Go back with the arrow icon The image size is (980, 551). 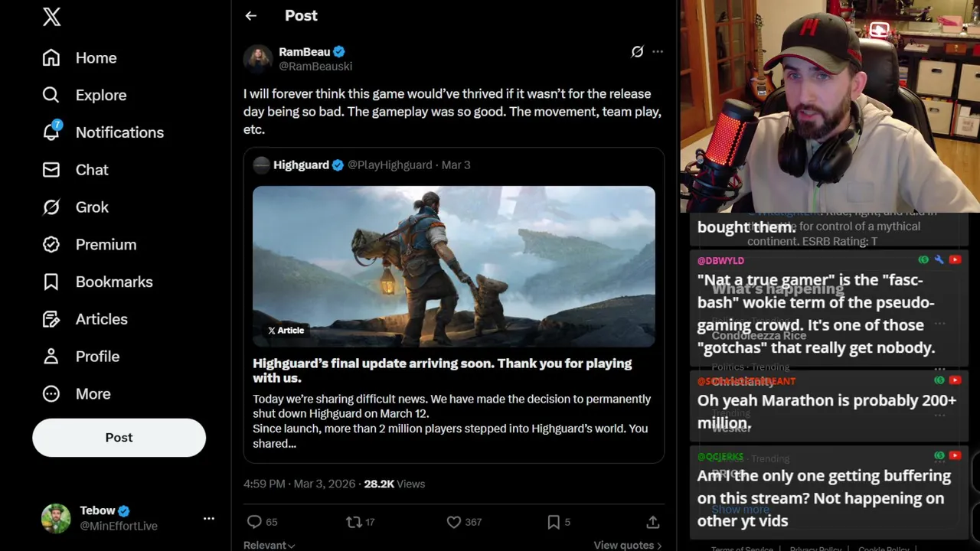(250, 15)
